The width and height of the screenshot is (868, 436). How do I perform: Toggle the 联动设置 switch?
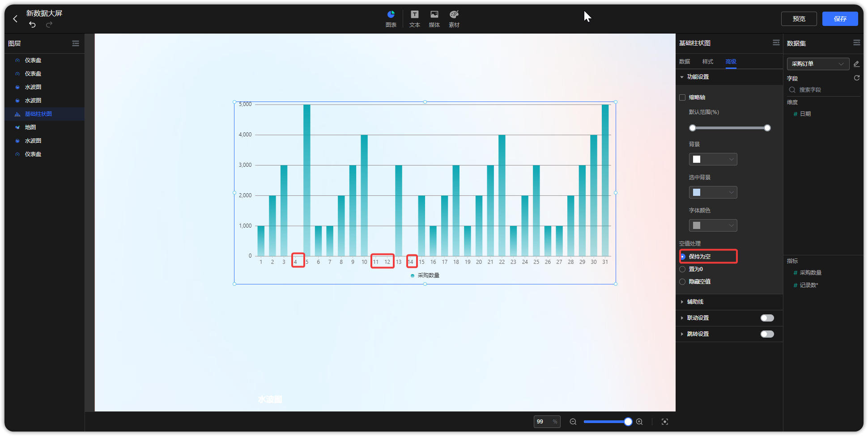(x=767, y=318)
